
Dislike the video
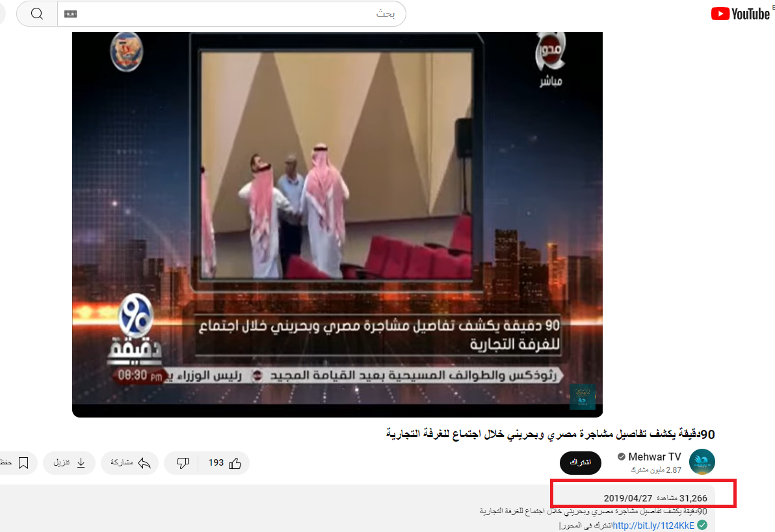[x=182, y=463]
